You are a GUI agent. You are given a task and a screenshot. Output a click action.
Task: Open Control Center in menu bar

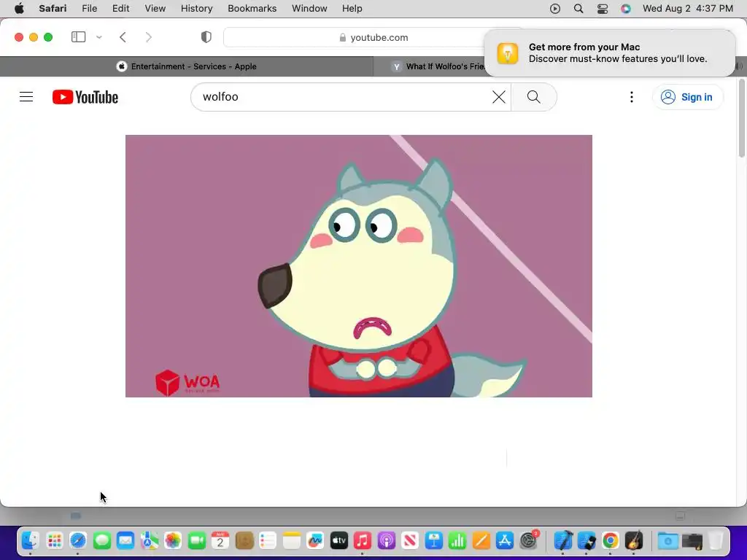[x=603, y=9]
